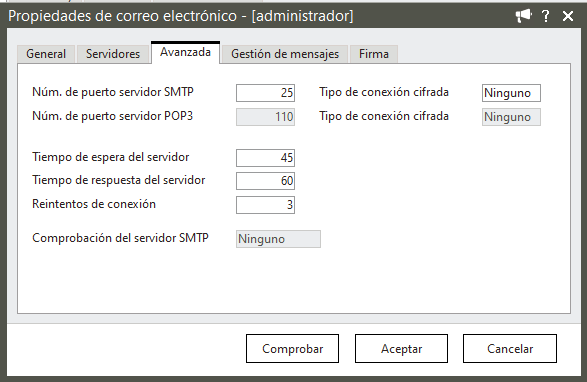The image size is (587, 382).
Task: Click the disabled POP3 port field showing 110
Action: pyautogui.click(x=265, y=117)
